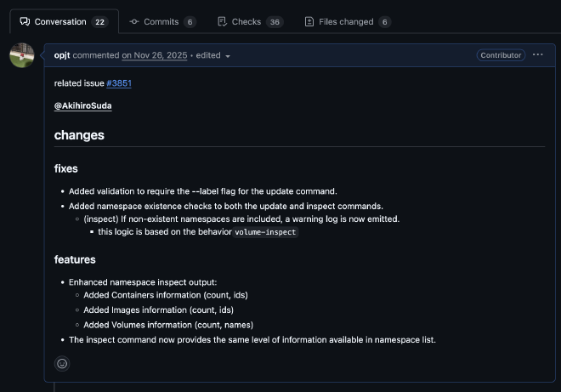Click the Files changed count badge 6
This screenshot has width=561, height=392.
click(385, 21)
